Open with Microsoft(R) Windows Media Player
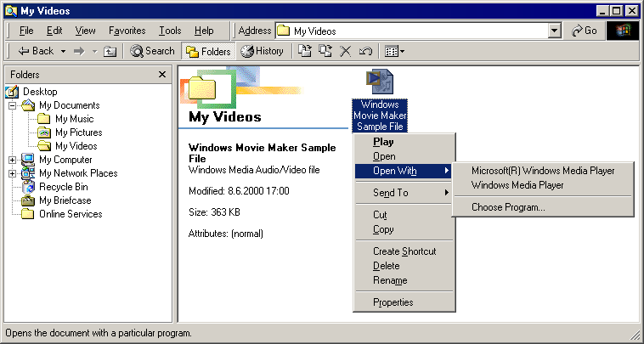The height and width of the screenshot is (344, 644). (543, 171)
